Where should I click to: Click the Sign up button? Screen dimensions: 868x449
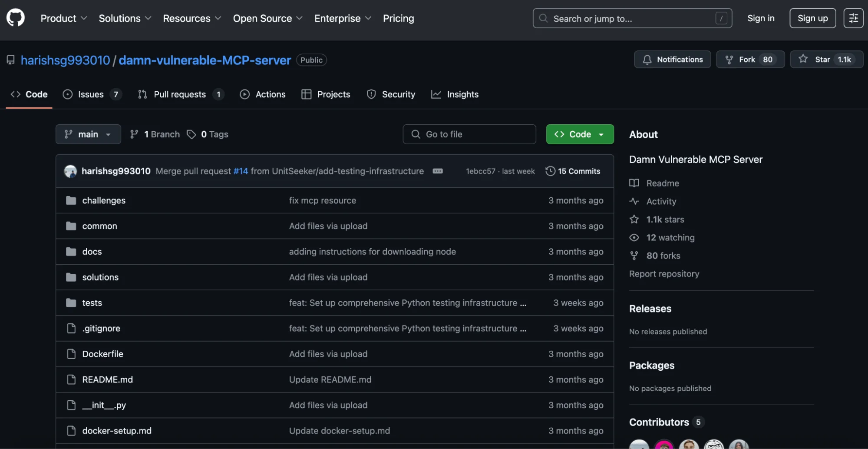pyautogui.click(x=812, y=18)
